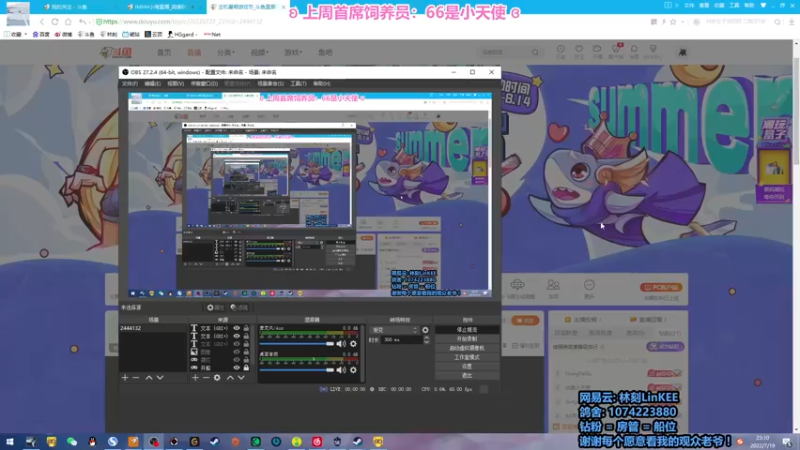Open OBS 编辑(E) menu
800x450 pixels.
[152, 84]
